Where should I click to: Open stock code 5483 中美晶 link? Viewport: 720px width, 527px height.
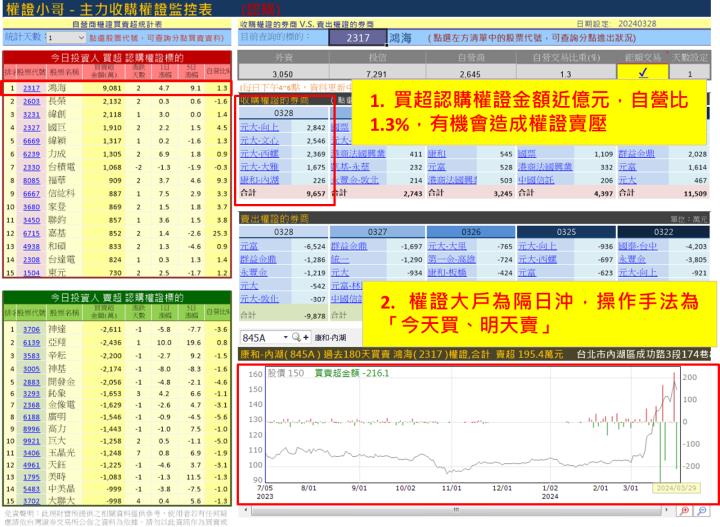click(32, 489)
